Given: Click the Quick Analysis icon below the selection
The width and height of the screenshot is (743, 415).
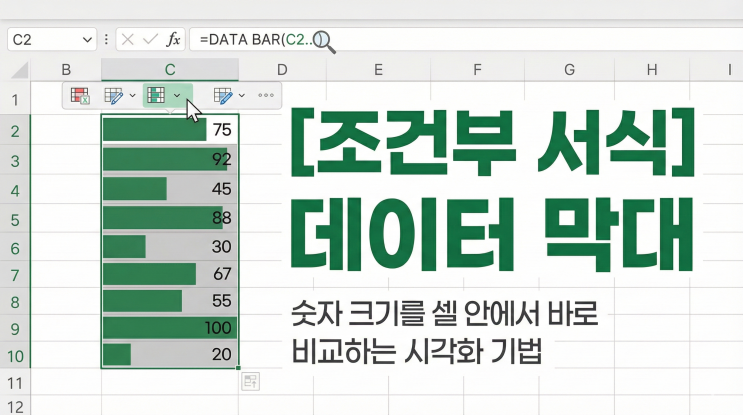Looking at the screenshot, I should [x=250, y=381].
